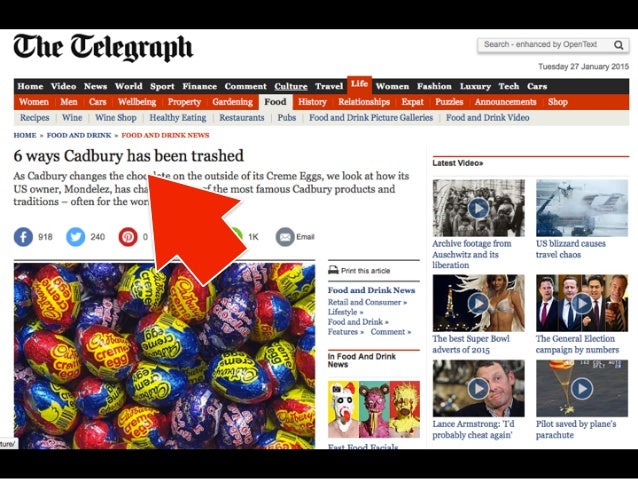The height and width of the screenshot is (479, 638).
Task: Play Auschwitz archive footage video
Action: click(478, 208)
